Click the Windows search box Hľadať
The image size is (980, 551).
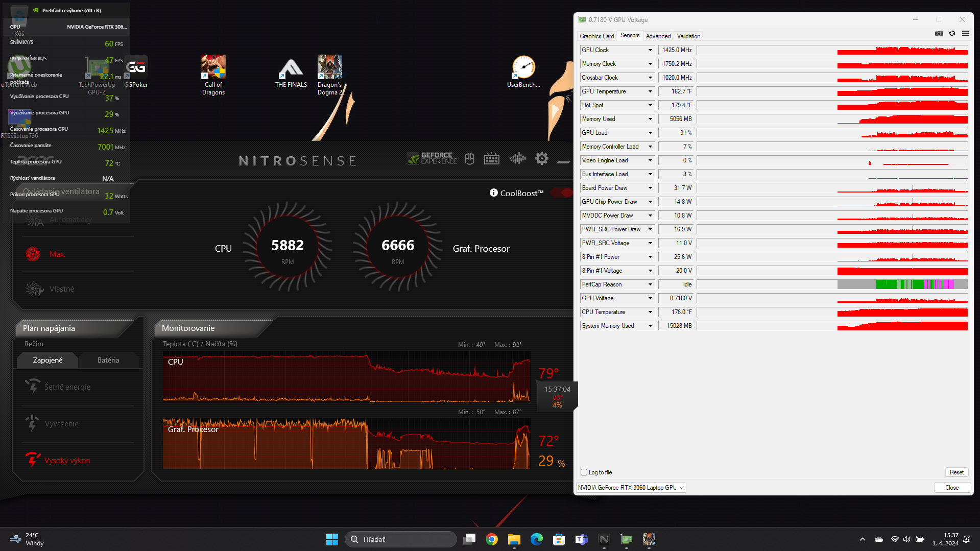point(401,539)
